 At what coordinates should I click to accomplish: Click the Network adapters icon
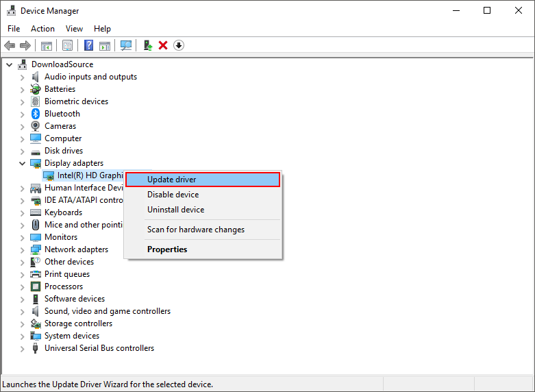36,249
